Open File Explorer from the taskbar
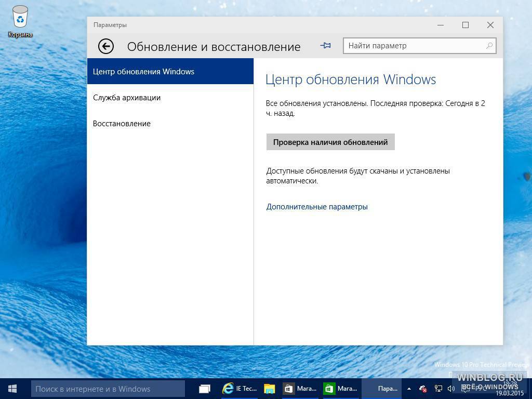The image size is (532, 399). pos(270,389)
